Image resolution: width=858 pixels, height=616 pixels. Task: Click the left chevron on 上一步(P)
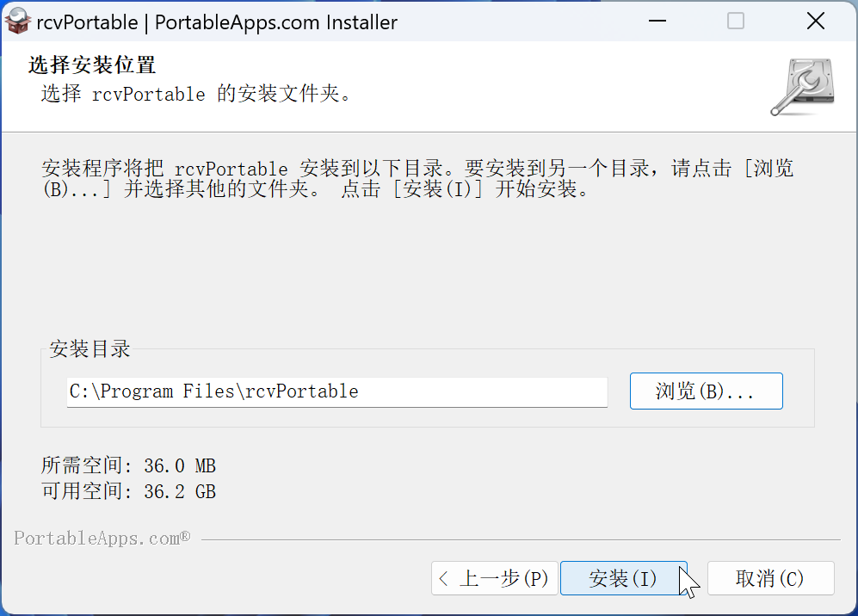pos(444,579)
